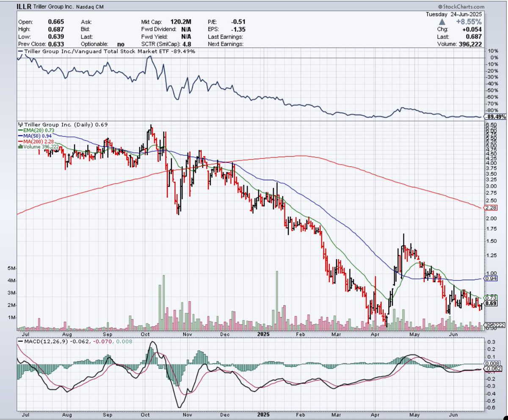508x420 pixels.
Task: Click the 'Last Earnings:' label
Action: (225, 37)
